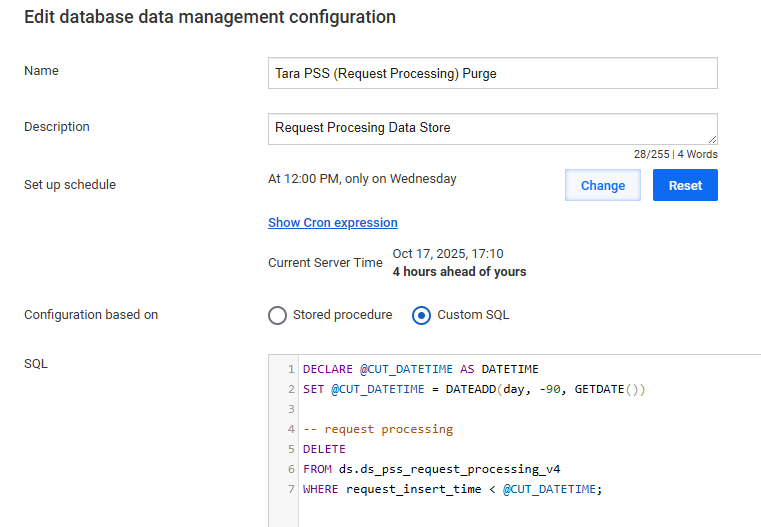Click the Description text area
The image size is (761, 527).
493,129
